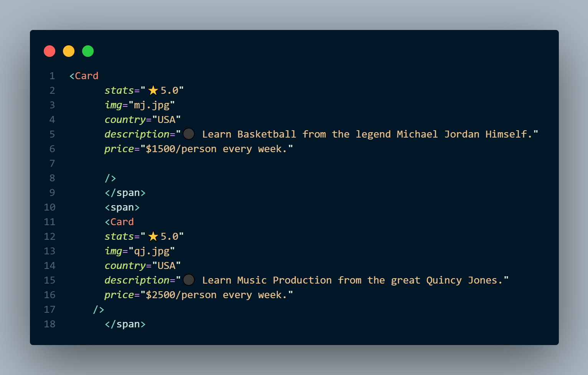Click the star icon on line 12
The width and height of the screenshot is (588, 375).
click(x=153, y=236)
